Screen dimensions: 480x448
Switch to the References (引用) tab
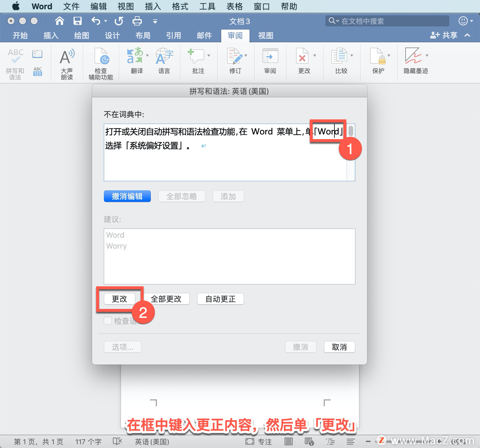point(174,36)
